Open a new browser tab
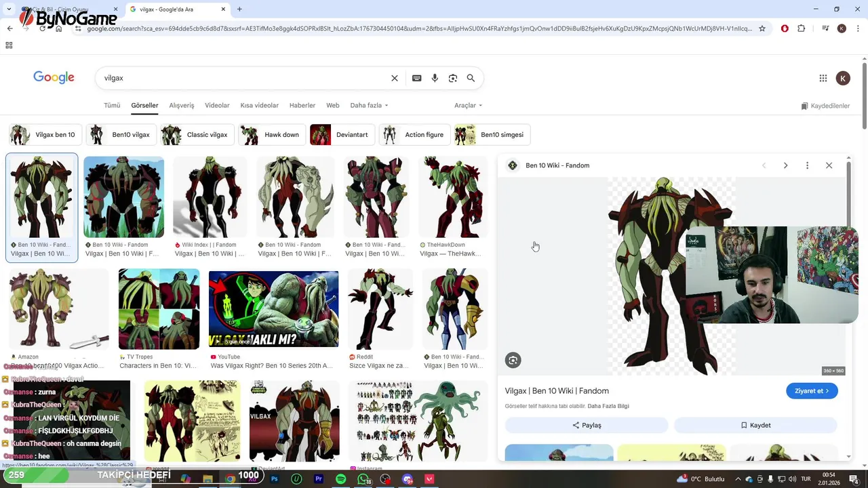 (239, 9)
